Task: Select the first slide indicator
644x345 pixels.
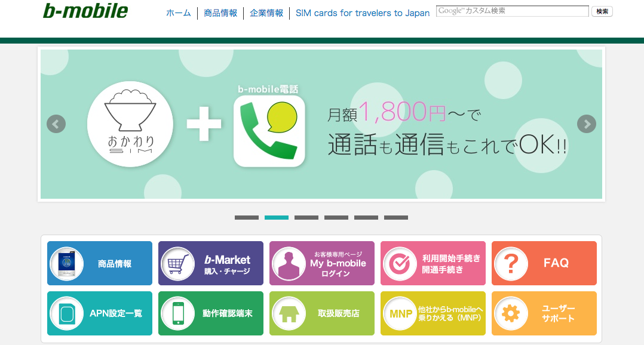Action: click(247, 217)
